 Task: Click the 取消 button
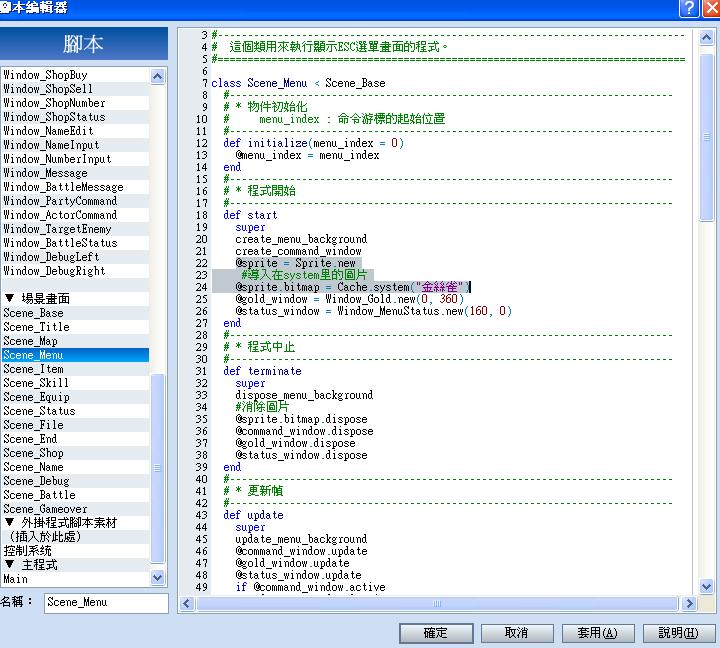click(x=517, y=633)
